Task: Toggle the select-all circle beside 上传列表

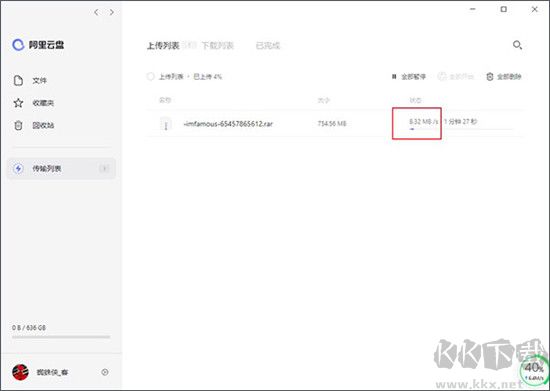Action: 150,76
